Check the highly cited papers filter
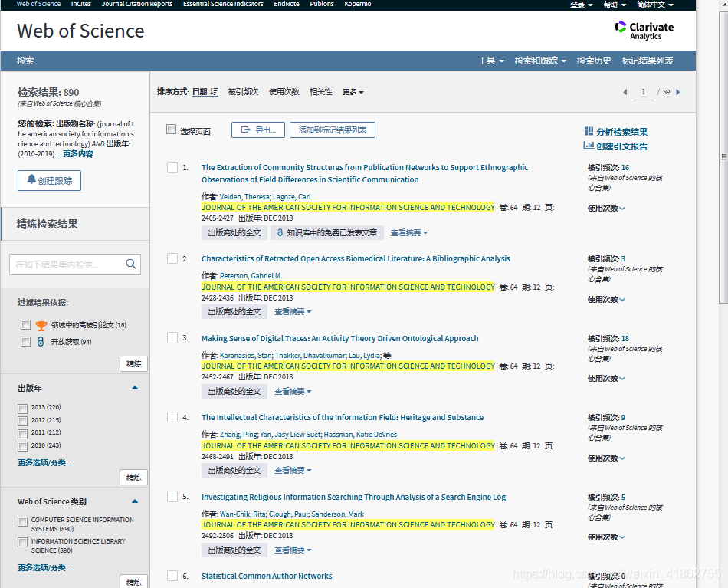Image resolution: width=728 pixels, height=588 pixels. coord(25,324)
